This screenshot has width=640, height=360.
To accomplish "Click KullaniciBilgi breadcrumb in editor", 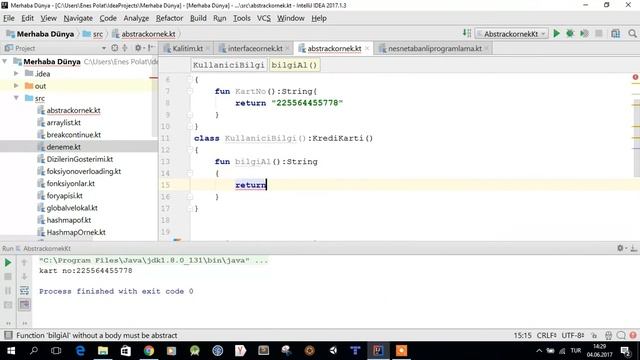I will 229,65.
